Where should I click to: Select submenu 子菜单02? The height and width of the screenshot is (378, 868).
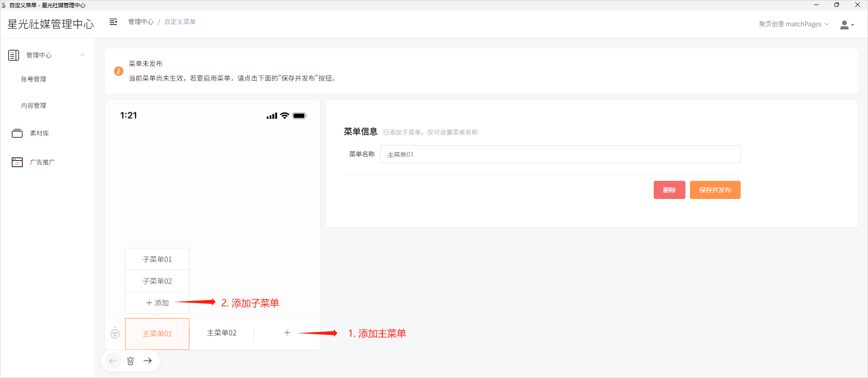coord(157,281)
